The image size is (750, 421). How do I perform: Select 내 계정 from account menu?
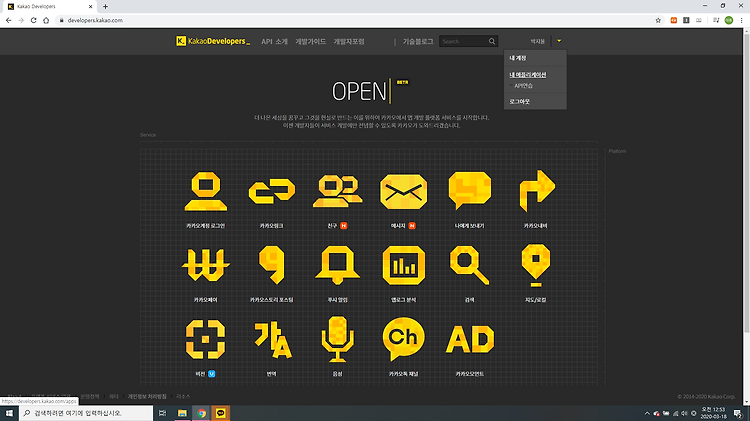coord(518,58)
